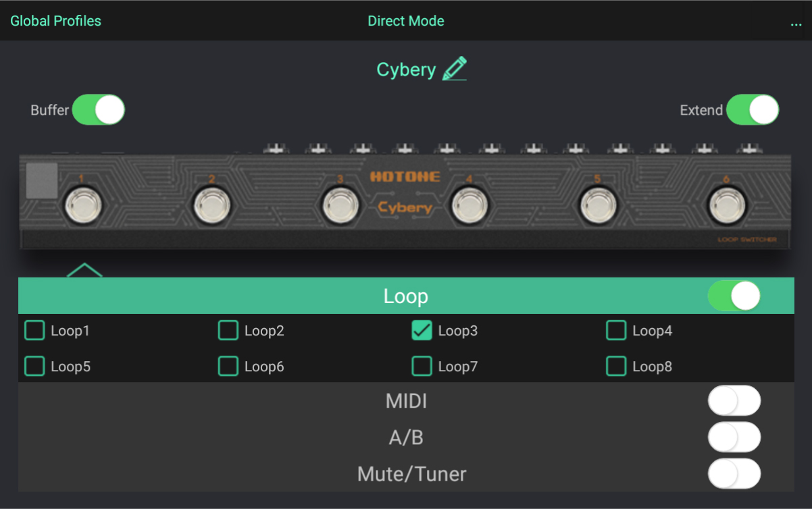The height and width of the screenshot is (509, 812).
Task: Check the Loop1 checkbox
Action: click(x=34, y=330)
